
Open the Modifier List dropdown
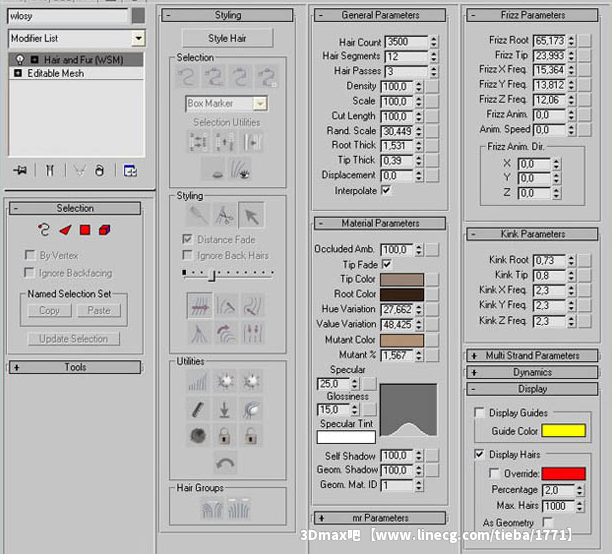(138, 38)
